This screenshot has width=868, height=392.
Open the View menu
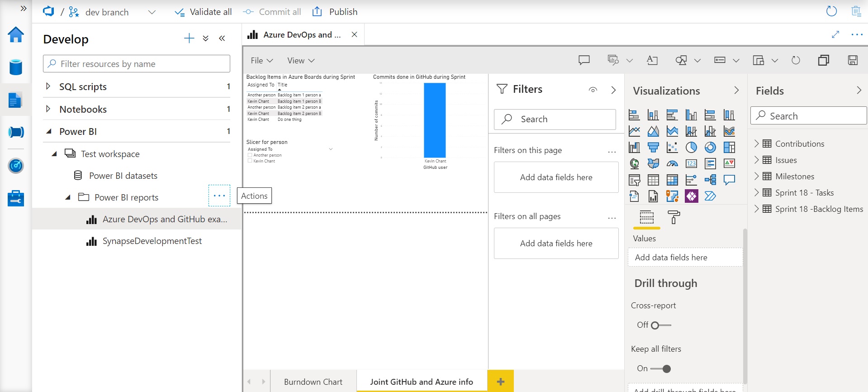[x=301, y=61]
